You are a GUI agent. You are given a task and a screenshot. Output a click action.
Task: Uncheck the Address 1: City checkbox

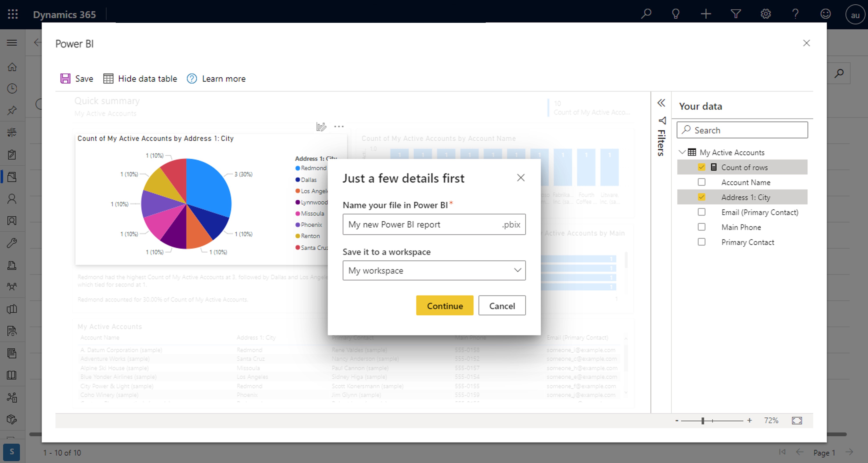click(701, 197)
